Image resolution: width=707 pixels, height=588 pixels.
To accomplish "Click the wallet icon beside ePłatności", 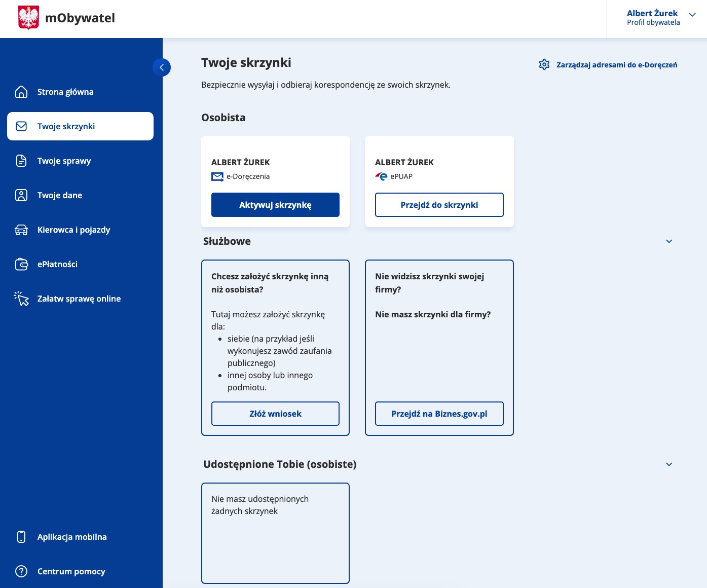I will pyautogui.click(x=21, y=264).
